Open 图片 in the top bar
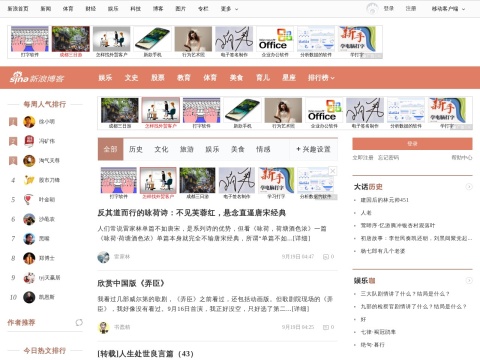This screenshot has height=360, width=480. click(x=180, y=9)
